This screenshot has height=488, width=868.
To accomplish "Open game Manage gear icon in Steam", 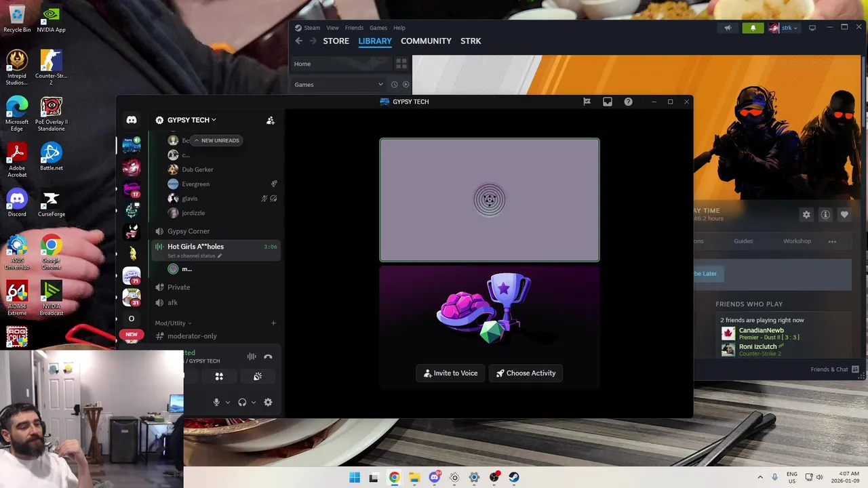I will [806, 215].
